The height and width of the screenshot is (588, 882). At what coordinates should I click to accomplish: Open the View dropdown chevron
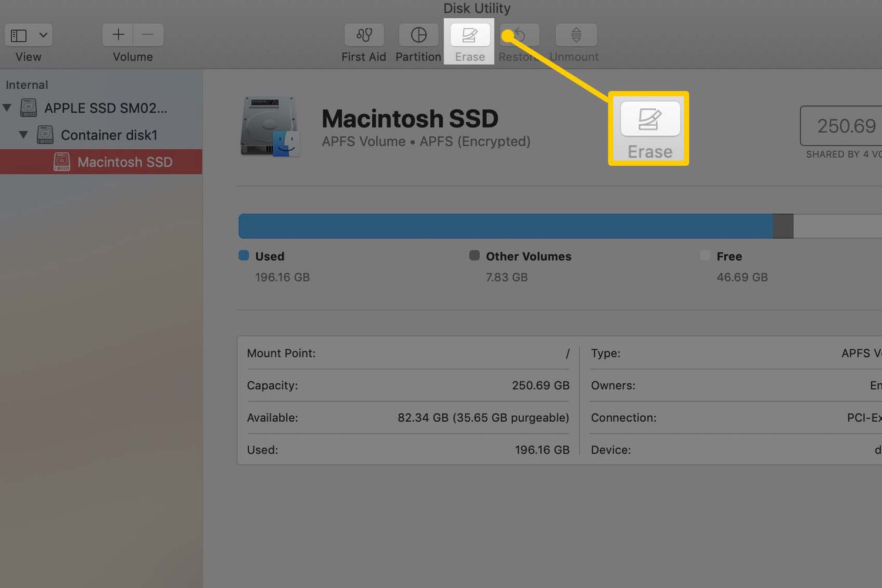click(x=43, y=35)
